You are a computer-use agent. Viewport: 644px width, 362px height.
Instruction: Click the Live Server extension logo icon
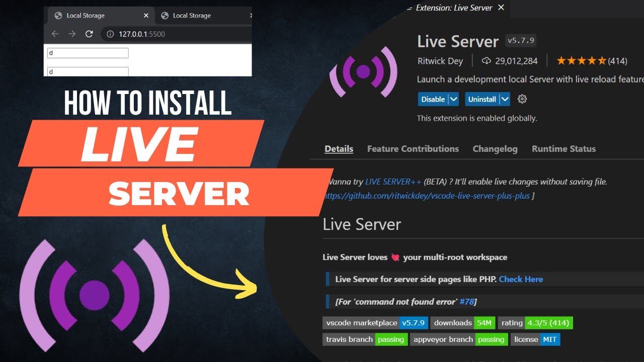[363, 72]
